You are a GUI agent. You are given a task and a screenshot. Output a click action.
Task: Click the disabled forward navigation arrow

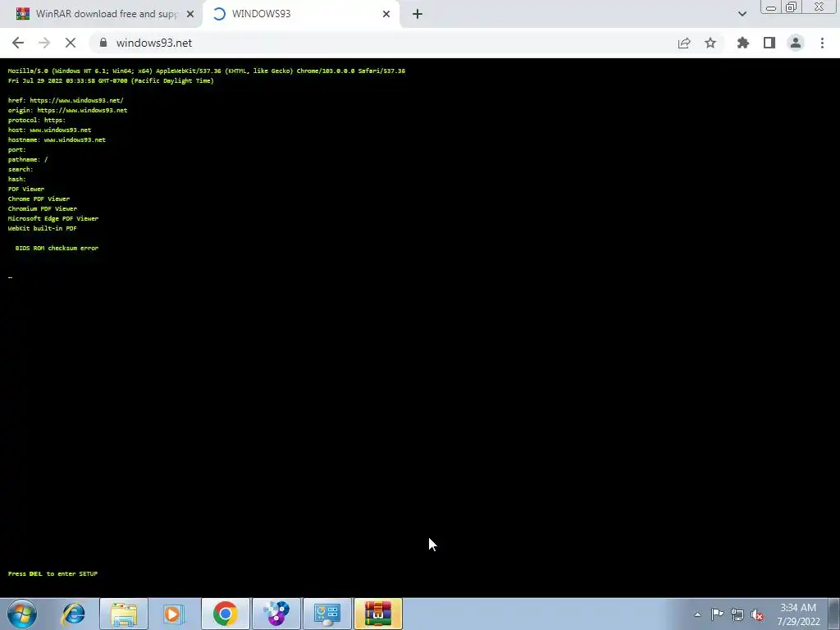point(44,43)
